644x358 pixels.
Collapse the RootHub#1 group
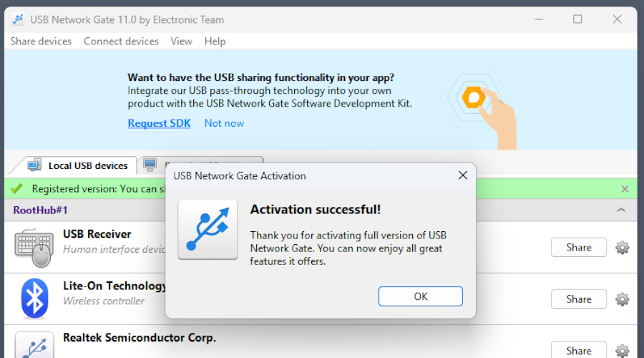(621, 210)
